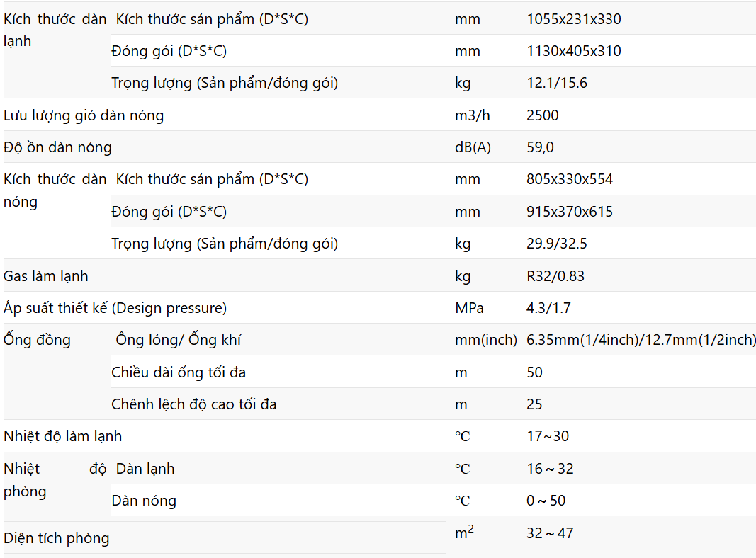The width and height of the screenshot is (756, 558).
Task: Click the 2500 airflow value
Action: tap(543, 115)
